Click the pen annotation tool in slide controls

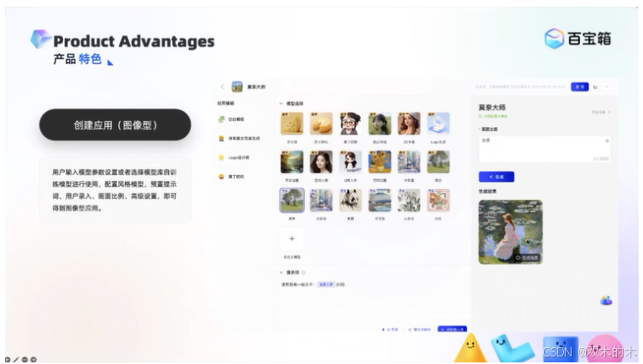(16, 360)
